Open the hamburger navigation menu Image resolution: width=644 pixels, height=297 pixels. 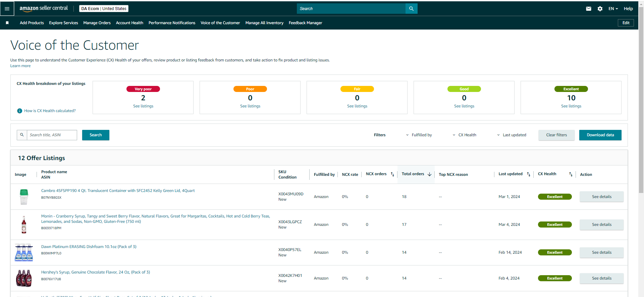tap(7, 9)
